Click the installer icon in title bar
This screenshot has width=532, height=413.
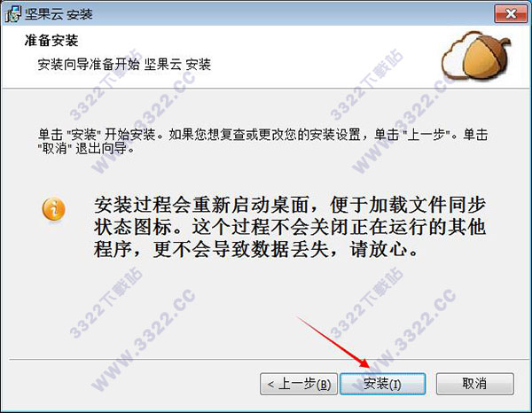click(13, 14)
